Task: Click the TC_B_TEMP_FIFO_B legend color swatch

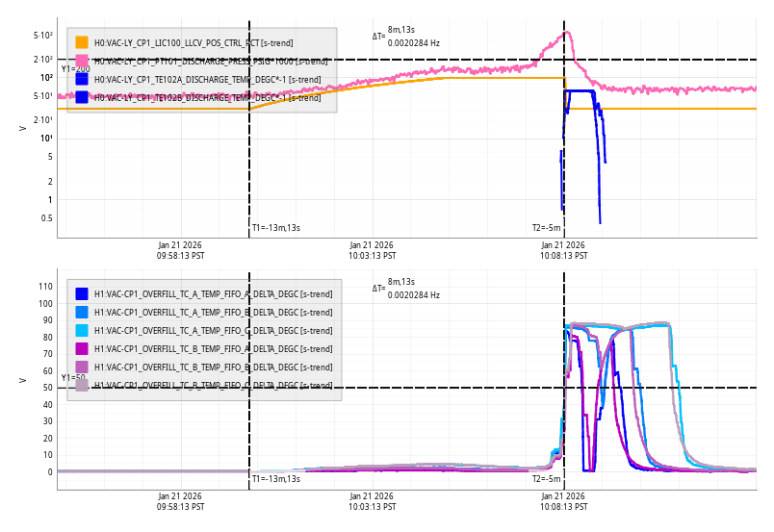Action: click(x=82, y=367)
